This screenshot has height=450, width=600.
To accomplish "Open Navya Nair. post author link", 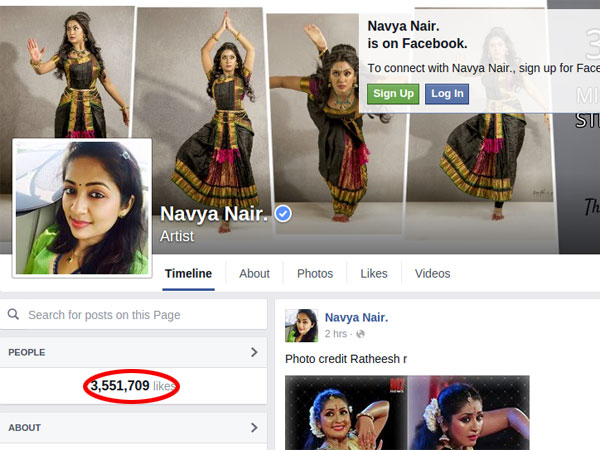I will (x=356, y=317).
